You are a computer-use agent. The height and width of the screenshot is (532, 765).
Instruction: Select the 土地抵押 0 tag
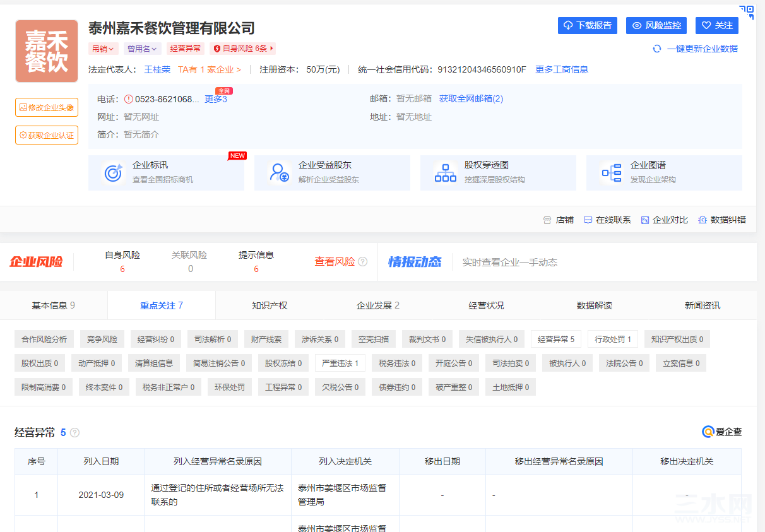point(511,387)
